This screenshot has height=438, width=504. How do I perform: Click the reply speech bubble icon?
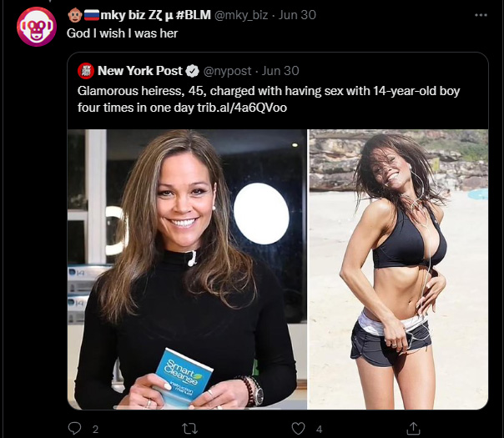[73, 429]
